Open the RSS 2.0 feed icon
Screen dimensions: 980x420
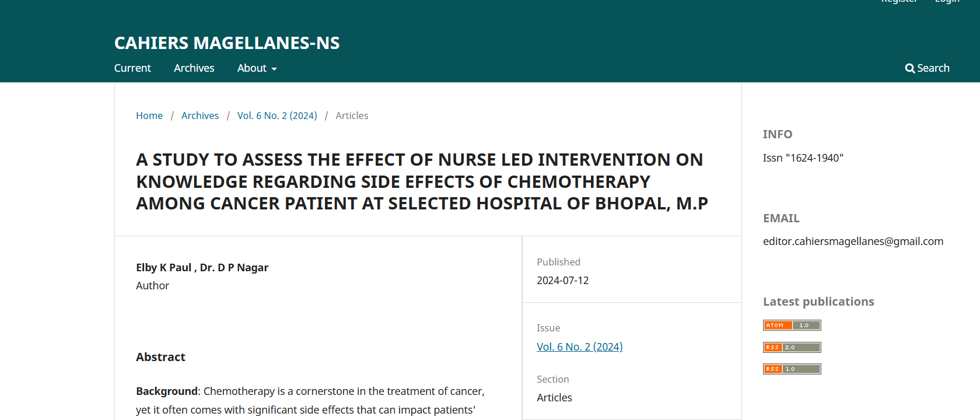coord(792,347)
